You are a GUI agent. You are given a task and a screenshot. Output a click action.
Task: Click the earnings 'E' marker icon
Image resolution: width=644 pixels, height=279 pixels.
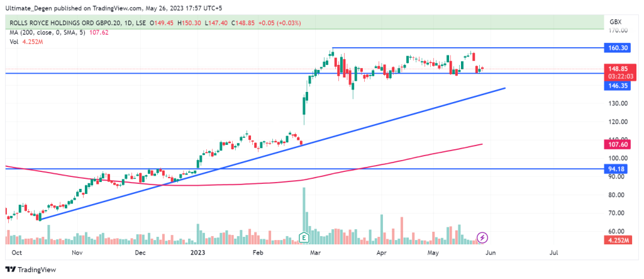[x=304, y=237]
